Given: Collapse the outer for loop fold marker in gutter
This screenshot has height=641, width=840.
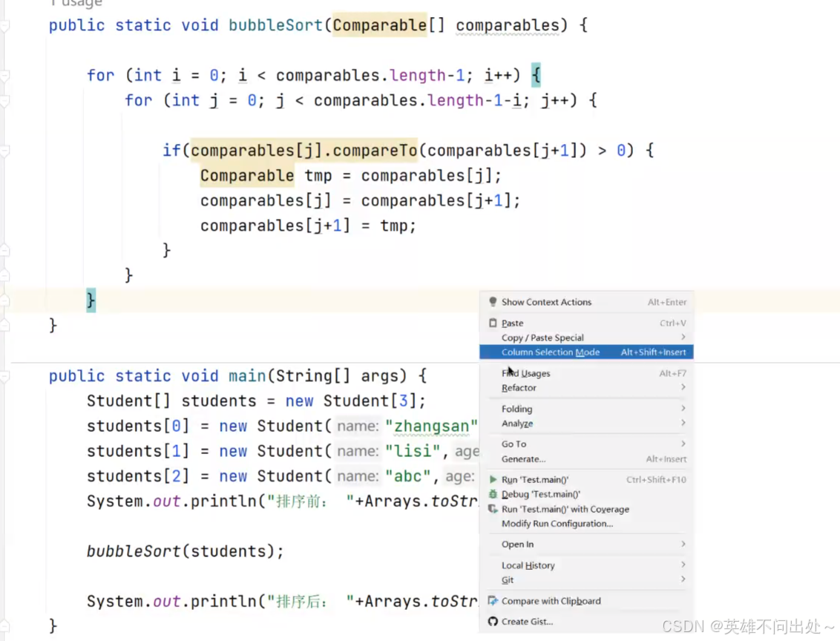Looking at the screenshot, I should click(4, 76).
